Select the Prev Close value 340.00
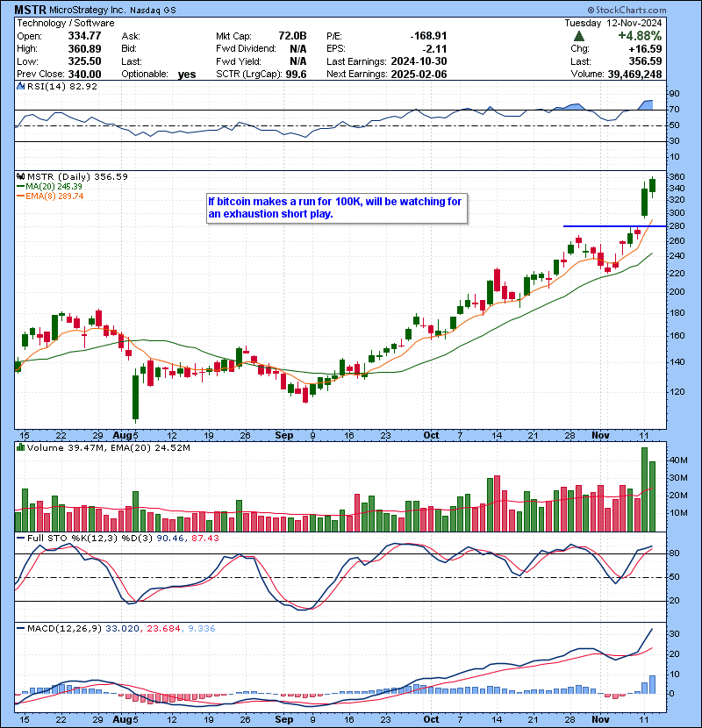 [x=84, y=74]
